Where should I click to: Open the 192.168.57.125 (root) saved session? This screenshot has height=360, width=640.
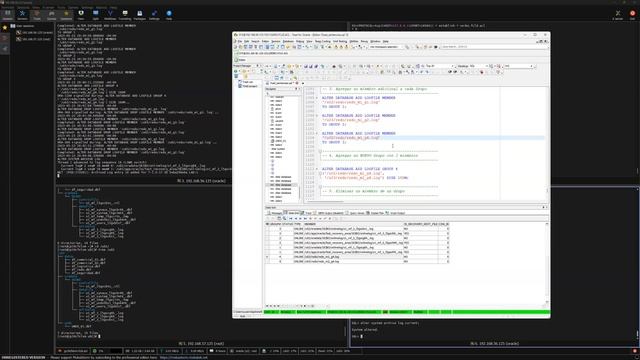tap(33, 39)
